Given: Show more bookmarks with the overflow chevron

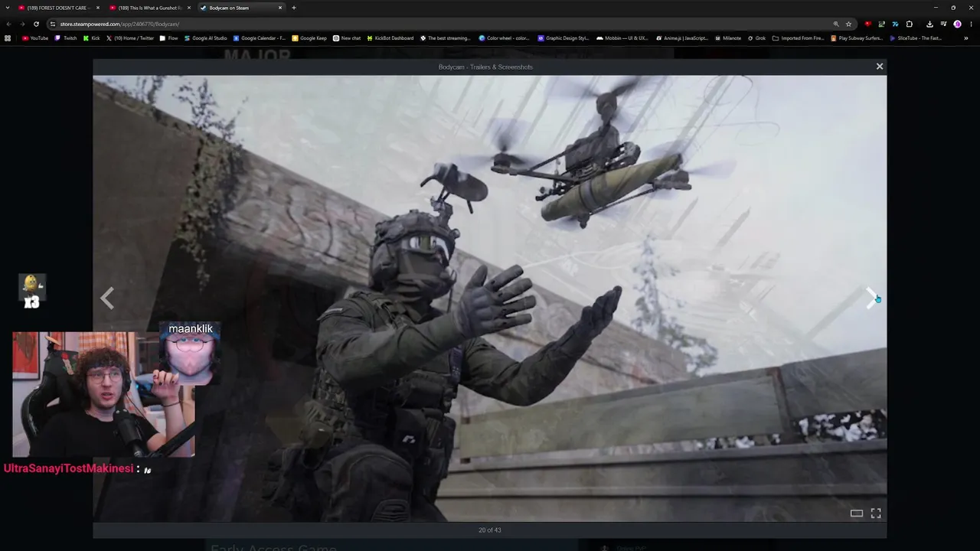Looking at the screenshot, I should point(966,38).
